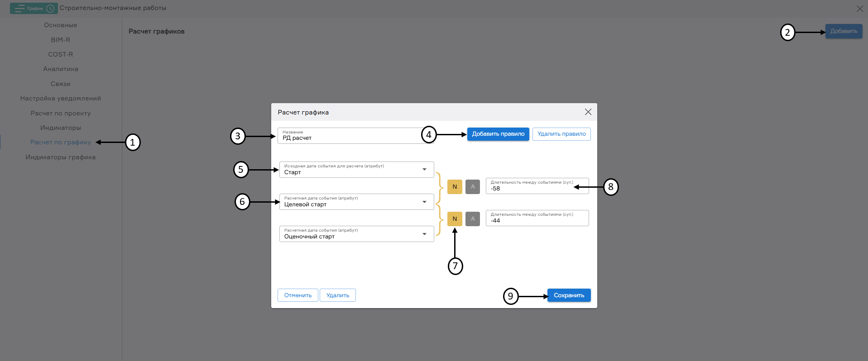Toggle N mode for the -58 duration rule
Viewport: 868px width, 361px height.
pyautogui.click(x=455, y=186)
